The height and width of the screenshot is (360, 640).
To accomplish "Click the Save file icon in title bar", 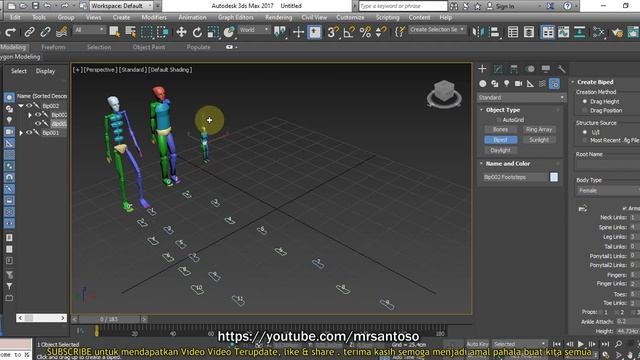I will [x=36, y=6].
